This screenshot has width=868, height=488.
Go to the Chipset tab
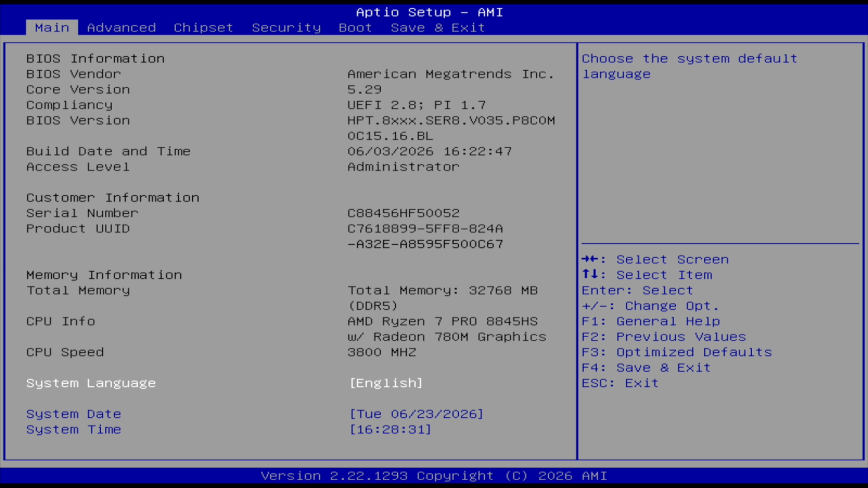[x=203, y=27]
